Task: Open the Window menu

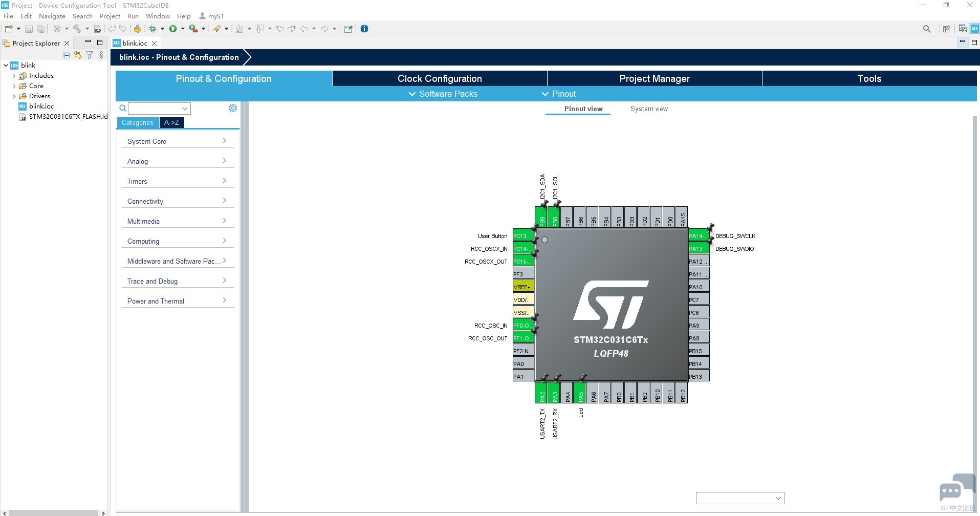Action: click(158, 16)
